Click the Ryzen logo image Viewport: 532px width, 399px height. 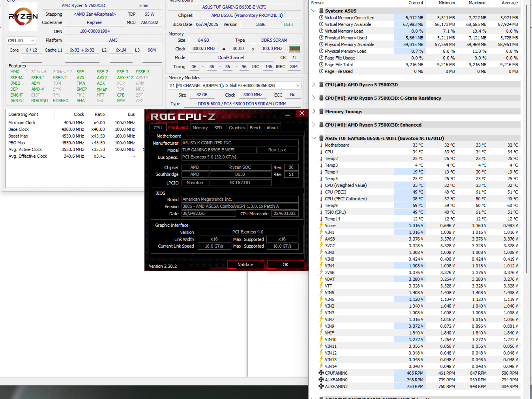click(x=23, y=16)
